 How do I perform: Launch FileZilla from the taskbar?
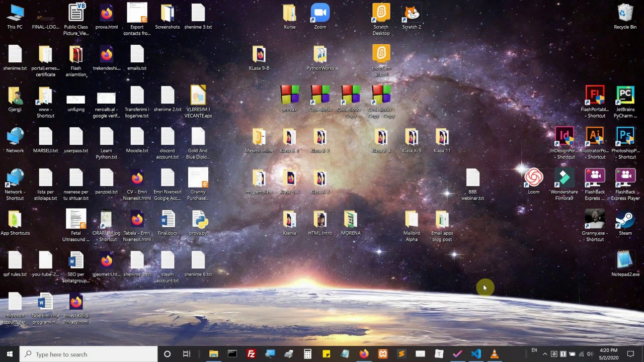coord(251,354)
